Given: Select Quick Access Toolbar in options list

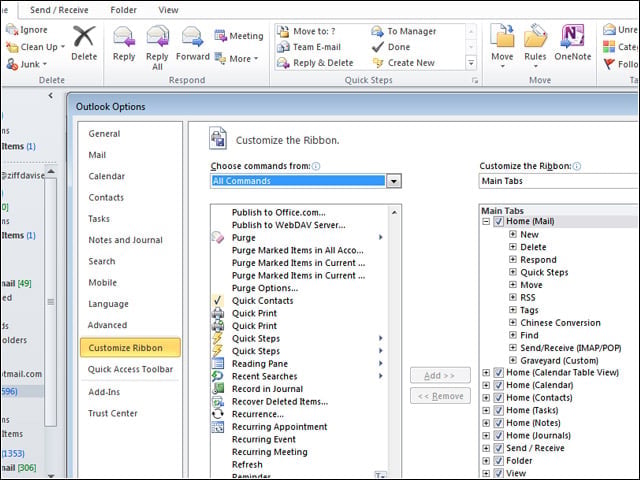Looking at the screenshot, I should (131, 369).
